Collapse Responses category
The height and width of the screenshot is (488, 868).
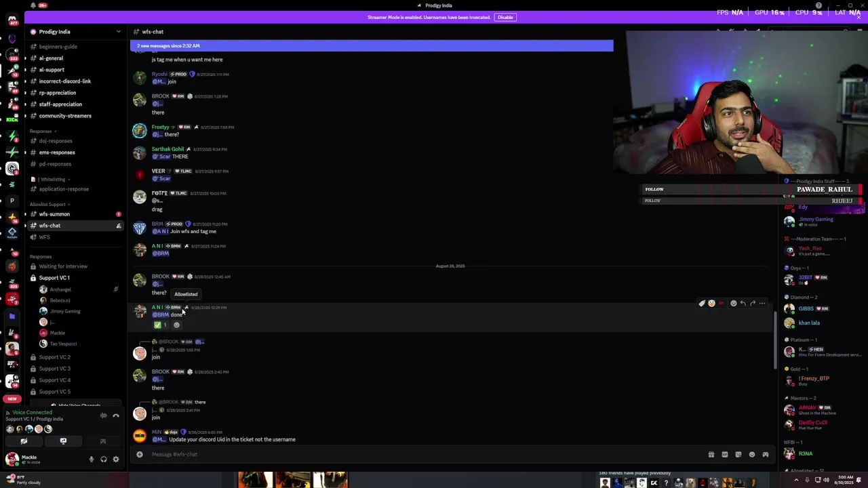point(42,131)
